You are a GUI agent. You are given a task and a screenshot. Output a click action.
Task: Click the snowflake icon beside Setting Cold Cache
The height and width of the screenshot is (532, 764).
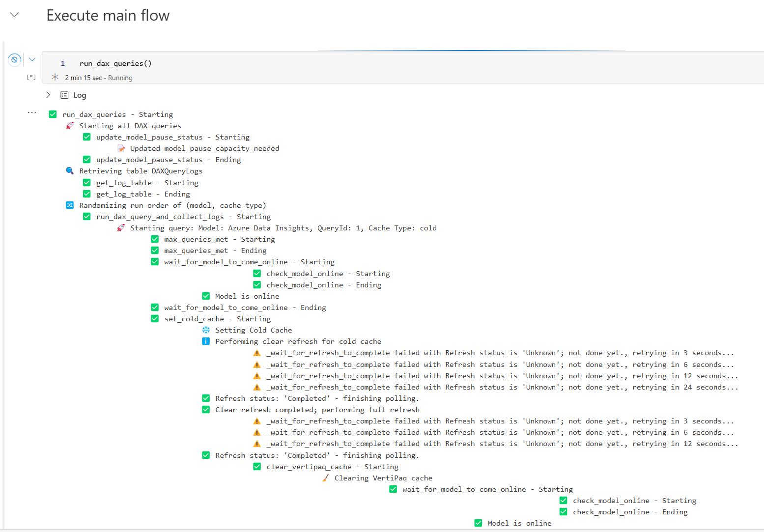point(206,330)
